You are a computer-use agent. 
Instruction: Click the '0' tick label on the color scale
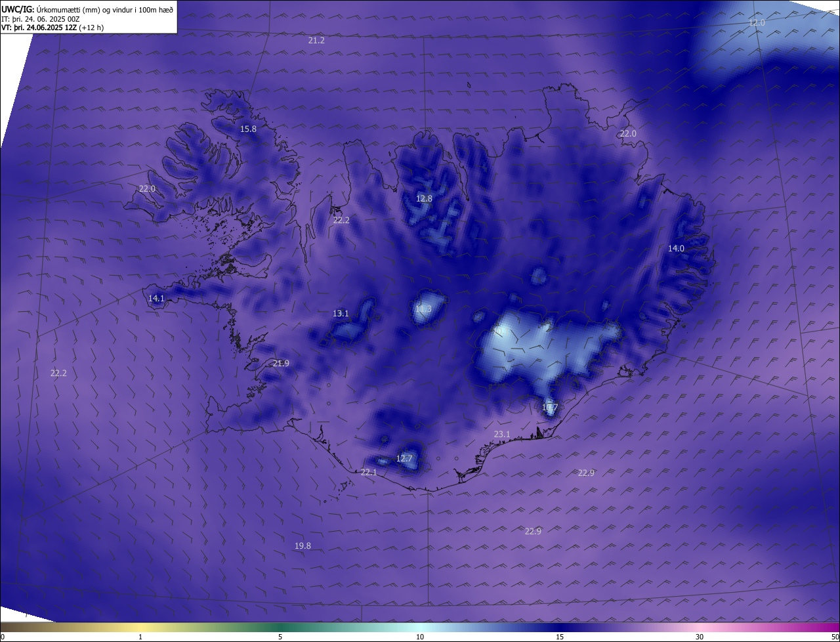tap(2, 637)
